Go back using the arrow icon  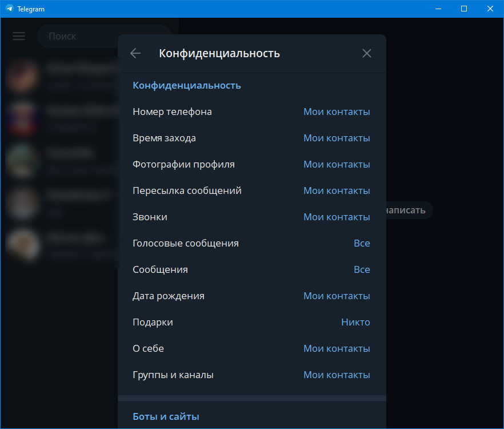pyautogui.click(x=135, y=53)
